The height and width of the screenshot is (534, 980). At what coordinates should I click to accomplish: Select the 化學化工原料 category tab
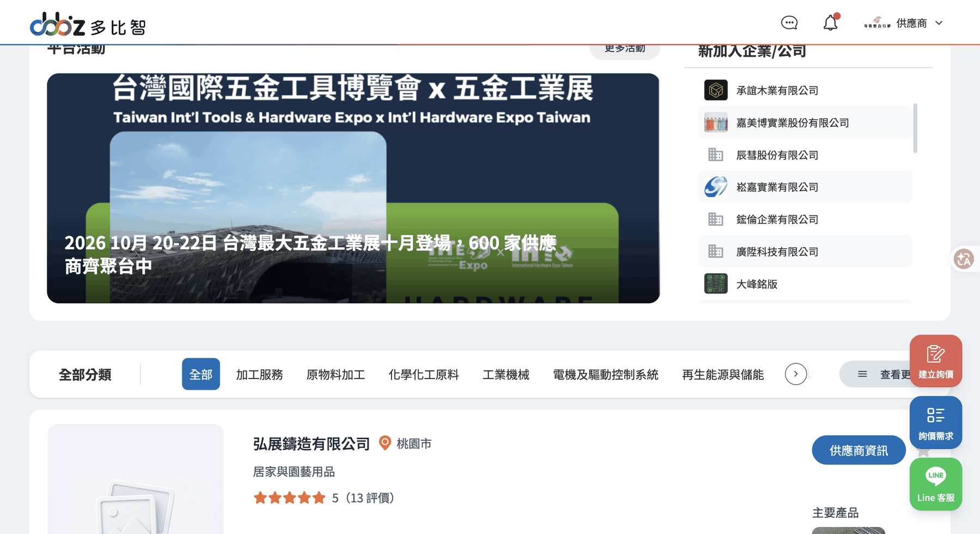coord(424,375)
